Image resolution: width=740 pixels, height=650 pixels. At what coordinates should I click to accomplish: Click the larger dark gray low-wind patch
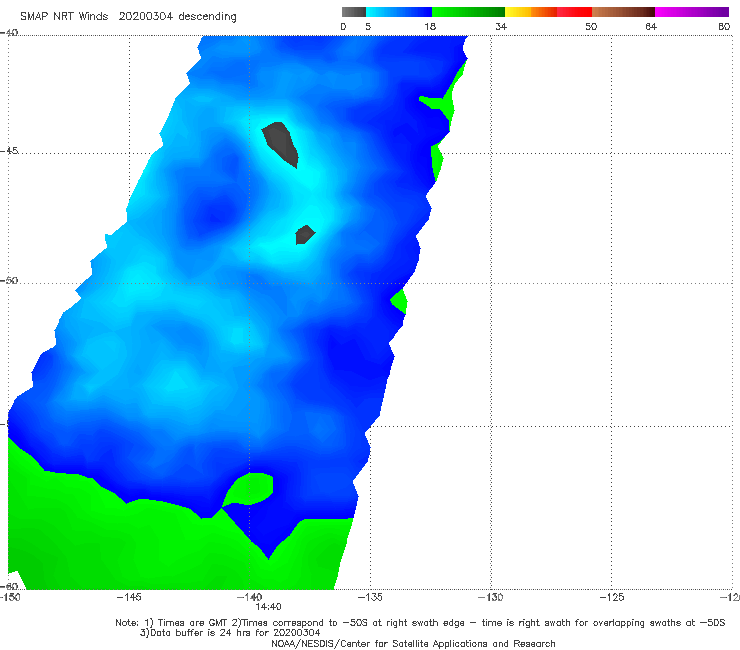pos(280,144)
